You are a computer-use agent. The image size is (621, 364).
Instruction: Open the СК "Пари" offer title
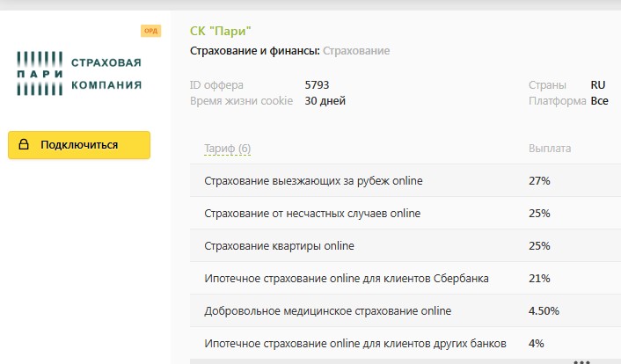[x=220, y=31]
